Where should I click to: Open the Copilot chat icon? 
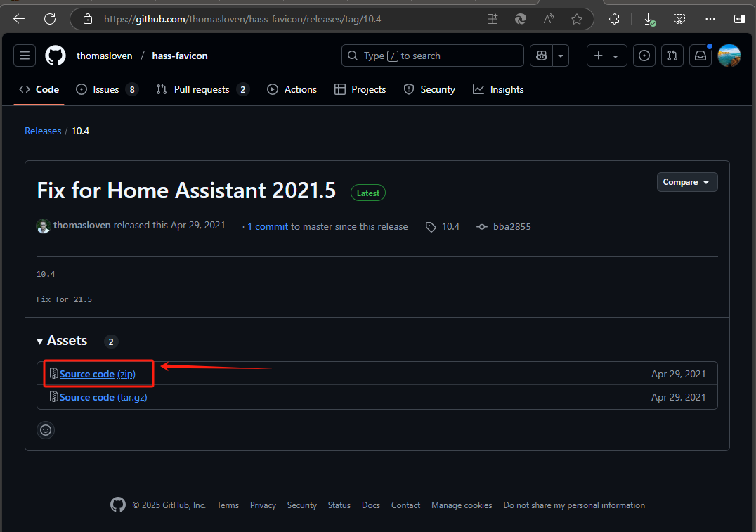pos(542,56)
